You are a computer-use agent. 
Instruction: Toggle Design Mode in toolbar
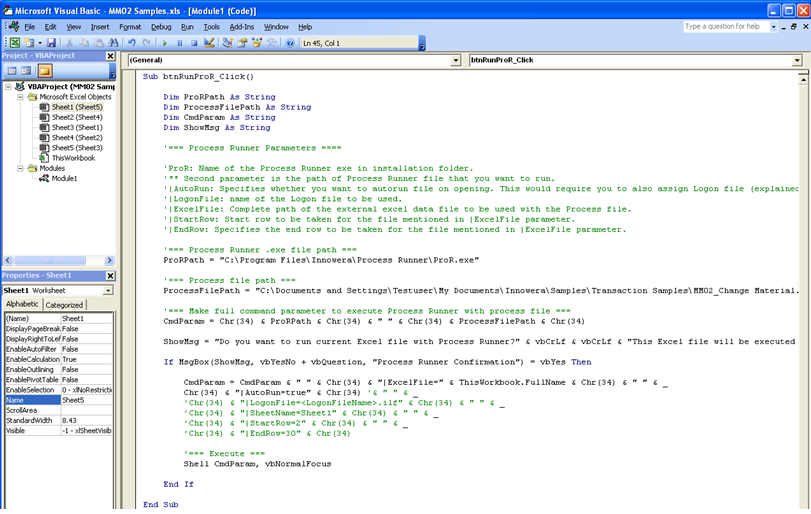(208, 43)
